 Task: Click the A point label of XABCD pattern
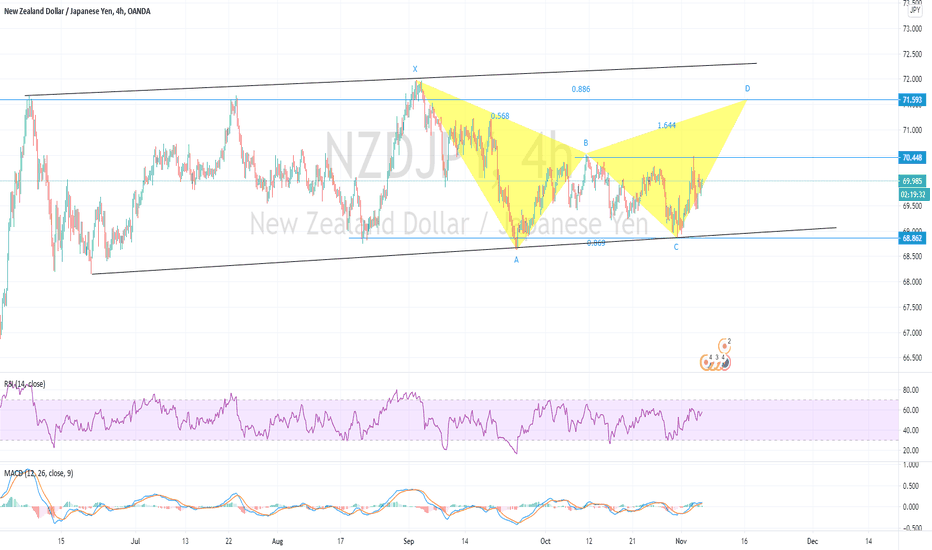click(x=517, y=260)
